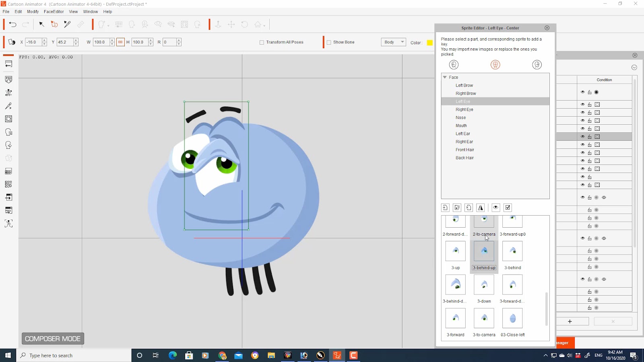
Task: Open the FaceEditor menu
Action: [54, 12]
